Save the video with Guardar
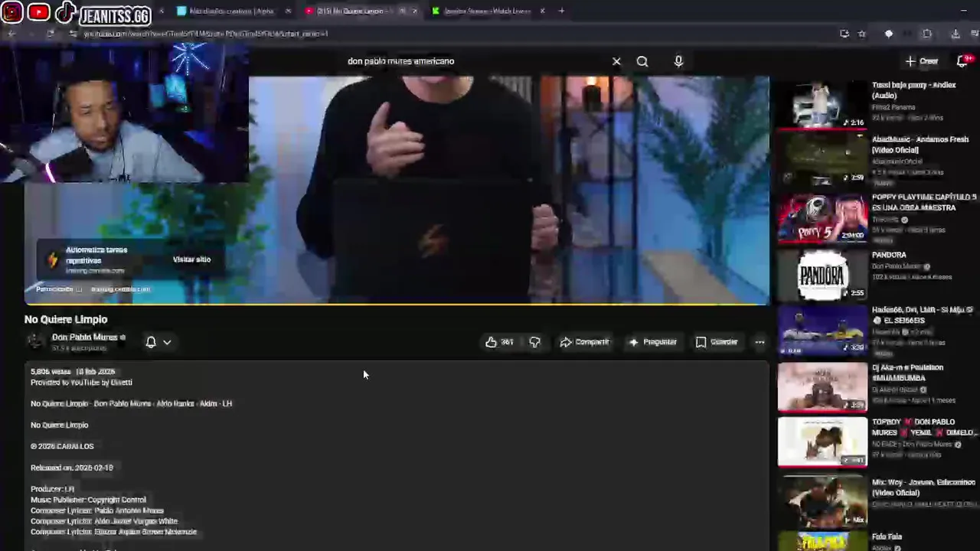 click(x=717, y=342)
